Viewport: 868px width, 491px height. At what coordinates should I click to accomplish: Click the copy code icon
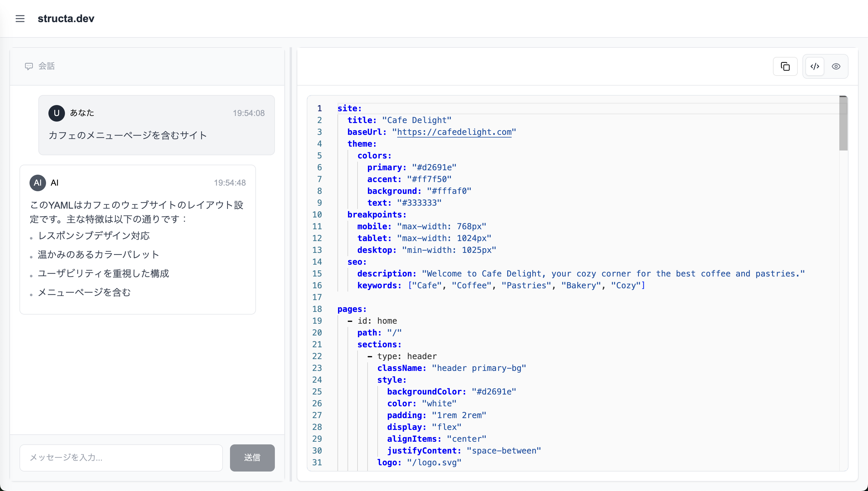click(x=785, y=66)
